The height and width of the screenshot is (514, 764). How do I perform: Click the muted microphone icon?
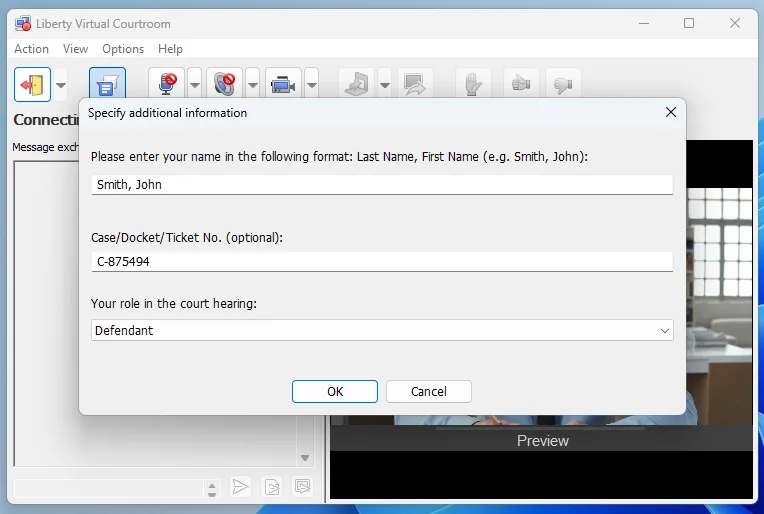coord(167,85)
